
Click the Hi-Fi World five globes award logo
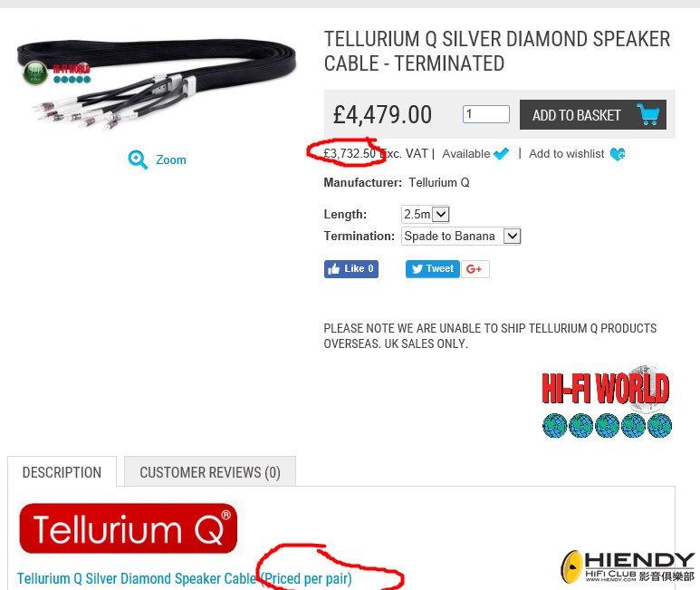[x=607, y=401]
